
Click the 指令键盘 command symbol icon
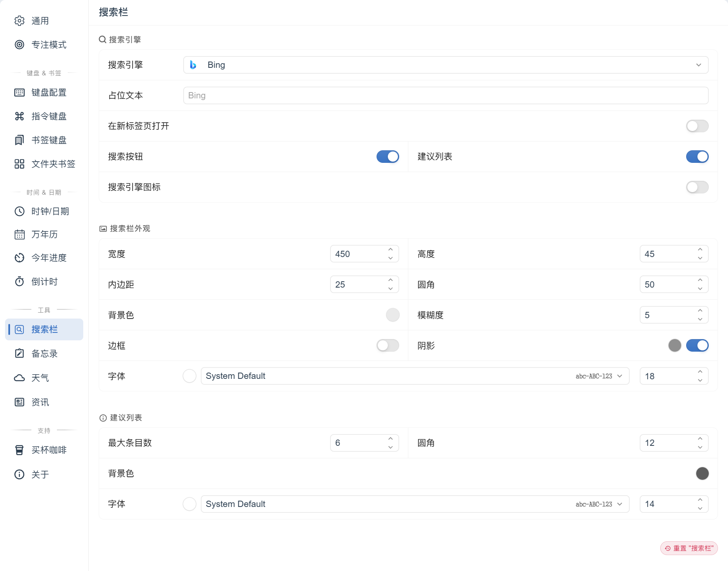(19, 116)
